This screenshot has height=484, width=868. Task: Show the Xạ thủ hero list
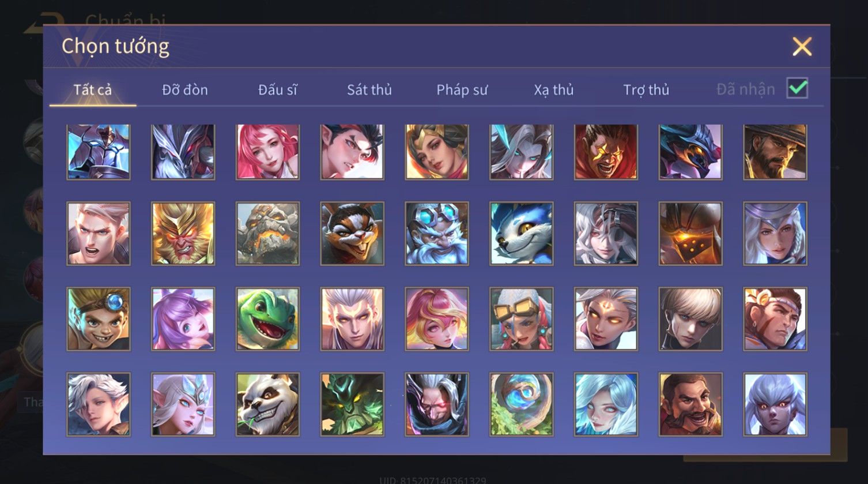coord(554,89)
